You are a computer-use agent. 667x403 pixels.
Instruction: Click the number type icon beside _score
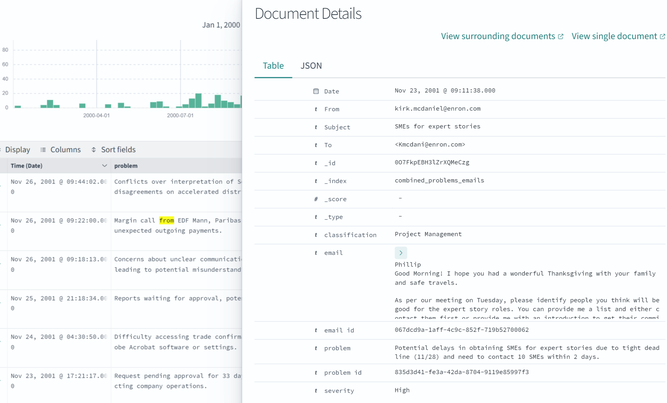coord(316,199)
